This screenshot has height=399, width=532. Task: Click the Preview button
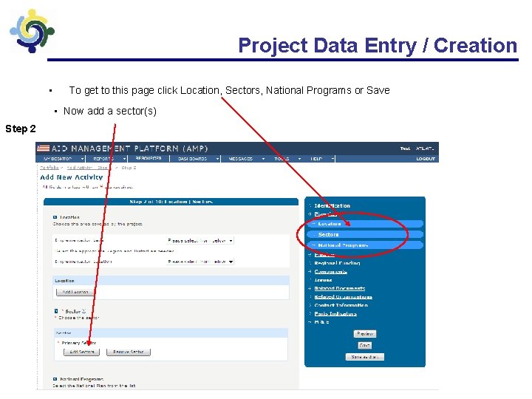pos(365,334)
